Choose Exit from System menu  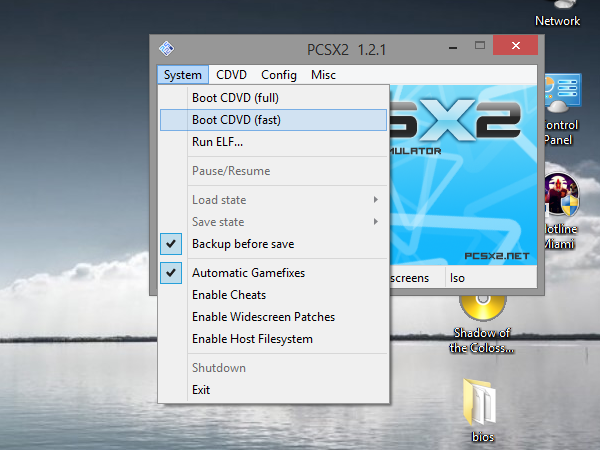tap(273, 390)
